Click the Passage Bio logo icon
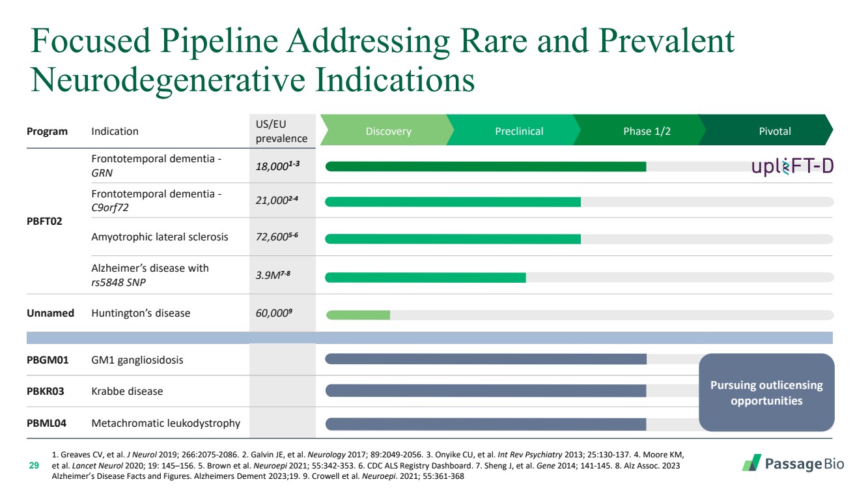 click(752, 463)
